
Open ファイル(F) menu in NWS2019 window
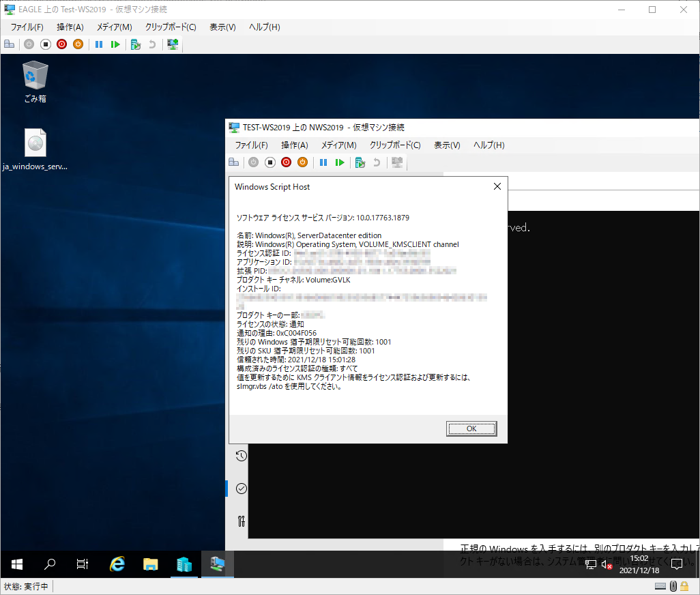(x=251, y=145)
